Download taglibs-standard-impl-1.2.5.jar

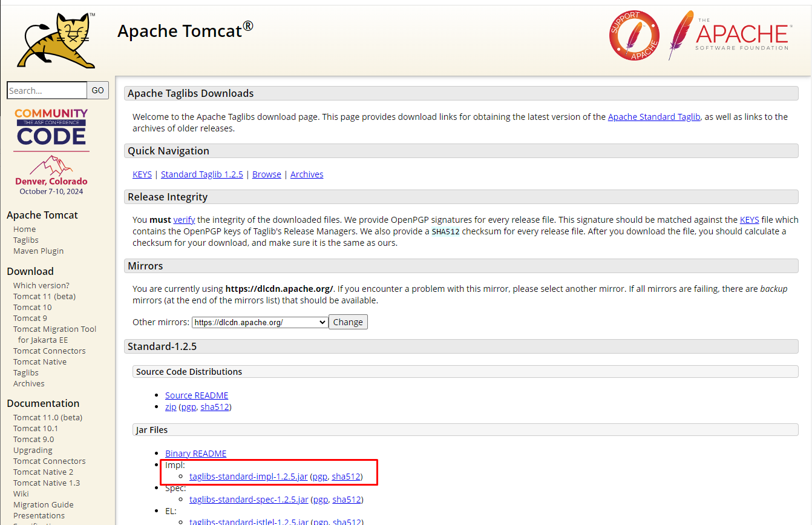(248, 477)
